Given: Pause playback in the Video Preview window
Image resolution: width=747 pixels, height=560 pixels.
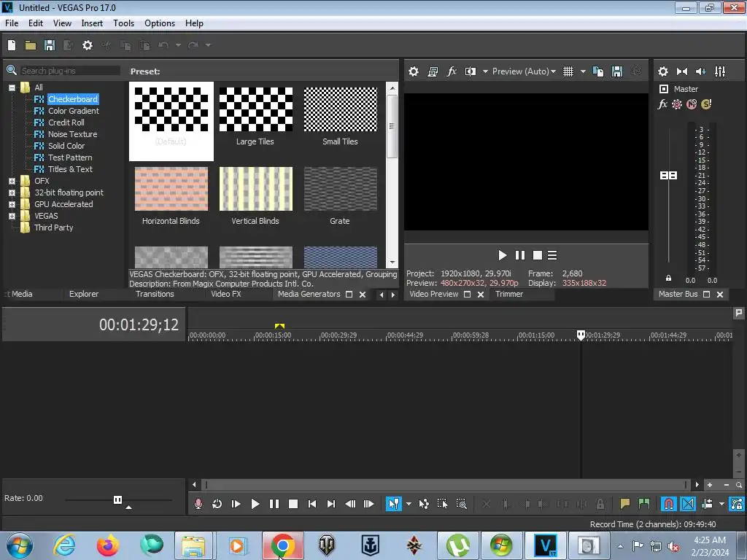Looking at the screenshot, I should pos(519,256).
